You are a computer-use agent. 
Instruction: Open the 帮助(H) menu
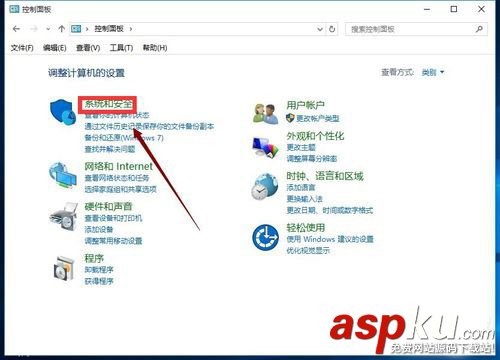(155, 48)
